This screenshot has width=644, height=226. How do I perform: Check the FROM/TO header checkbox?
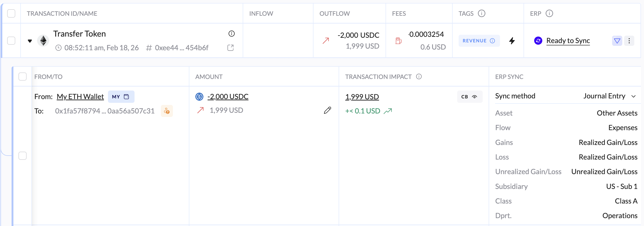point(22,77)
